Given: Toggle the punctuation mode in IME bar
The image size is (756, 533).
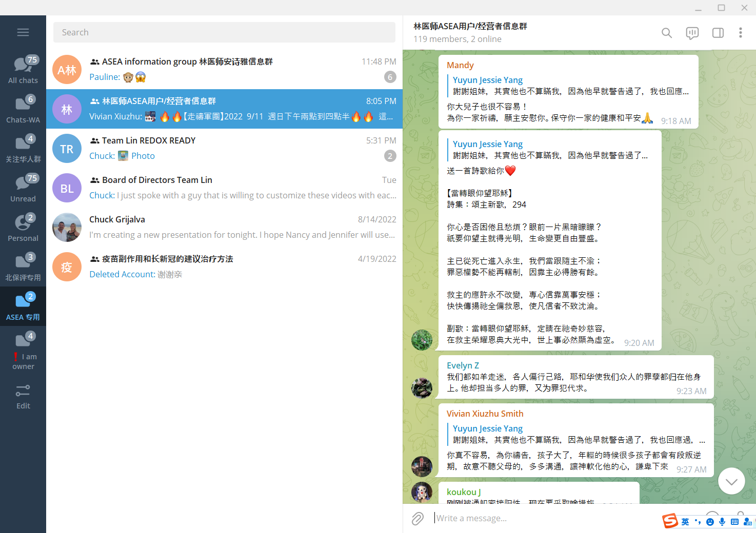Looking at the screenshot, I should (x=698, y=522).
